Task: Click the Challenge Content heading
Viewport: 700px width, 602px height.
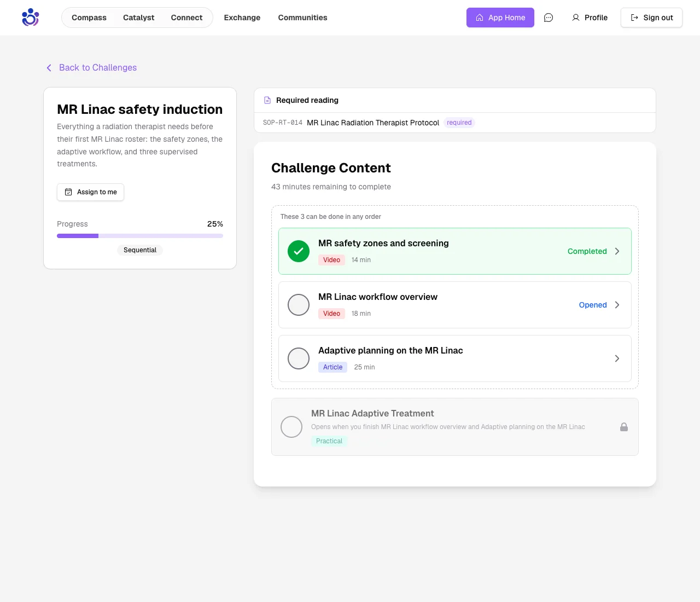Action: [x=331, y=168]
